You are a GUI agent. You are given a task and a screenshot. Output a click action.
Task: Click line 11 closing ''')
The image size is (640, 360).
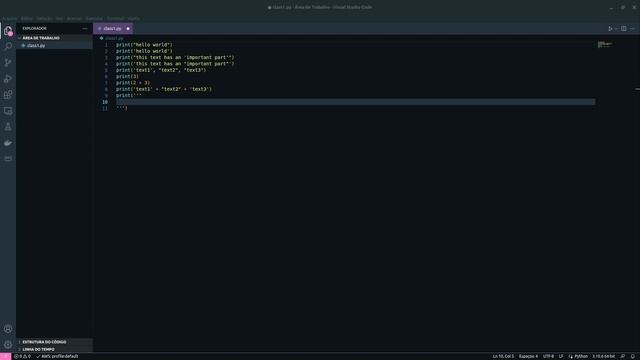tap(122, 108)
